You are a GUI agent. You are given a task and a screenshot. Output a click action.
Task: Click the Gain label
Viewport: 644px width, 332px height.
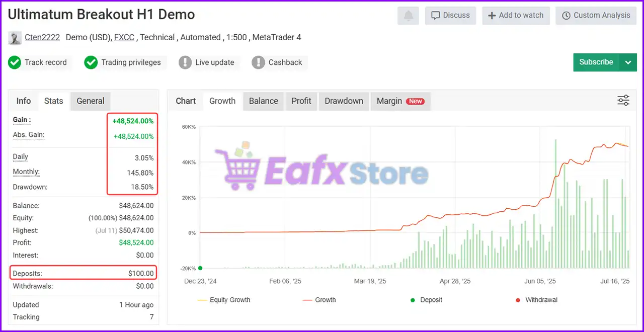tap(22, 120)
